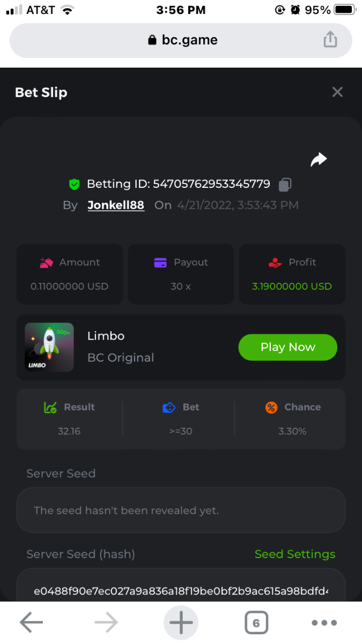
Task: Open a new tab with plus button
Action: 181,623
